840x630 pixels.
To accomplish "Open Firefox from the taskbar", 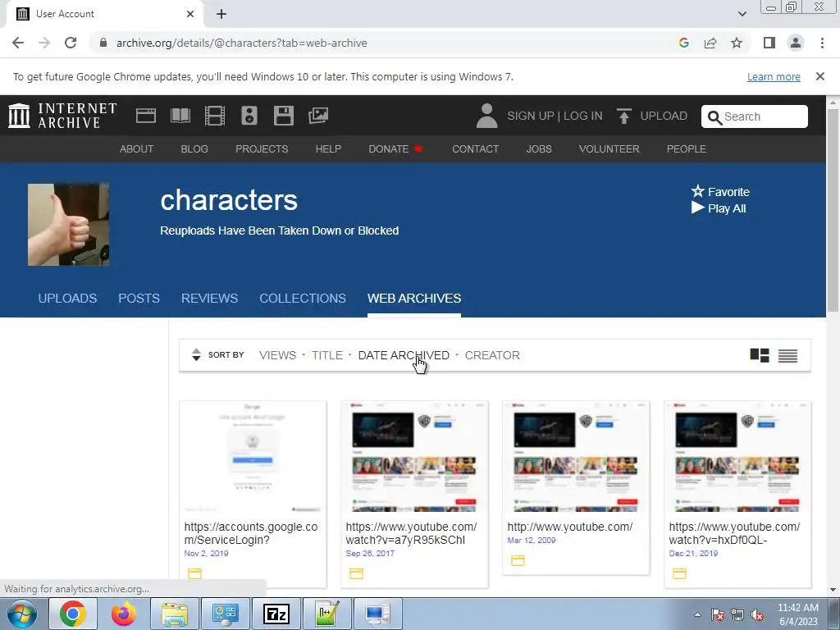I will [x=124, y=614].
